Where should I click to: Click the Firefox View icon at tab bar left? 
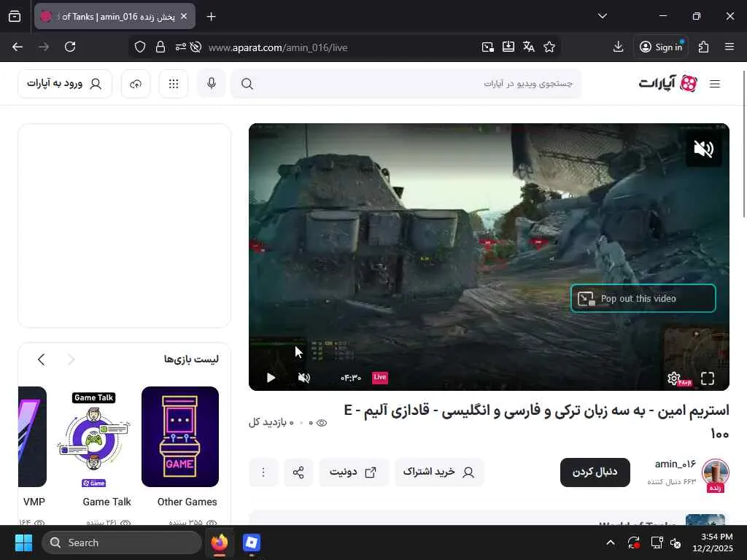(x=15, y=17)
